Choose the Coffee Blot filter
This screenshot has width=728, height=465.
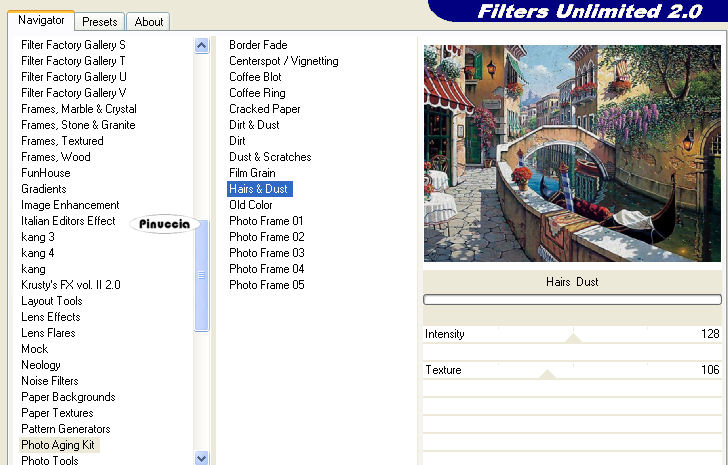[x=255, y=77]
